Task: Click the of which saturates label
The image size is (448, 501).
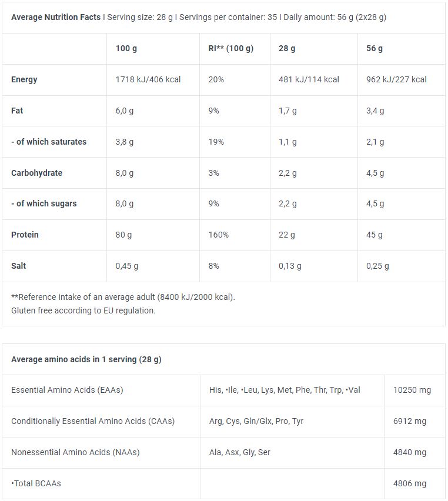Action: point(49,142)
